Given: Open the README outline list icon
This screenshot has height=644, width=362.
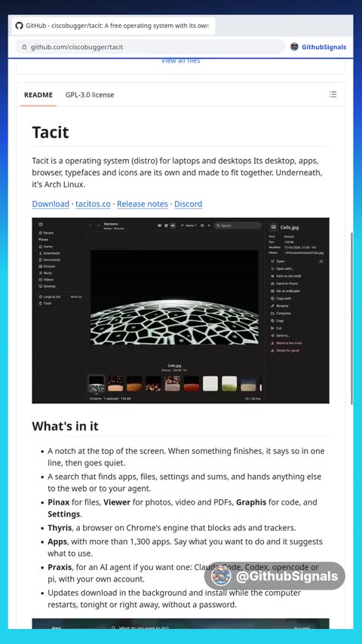Looking at the screenshot, I should [333, 94].
